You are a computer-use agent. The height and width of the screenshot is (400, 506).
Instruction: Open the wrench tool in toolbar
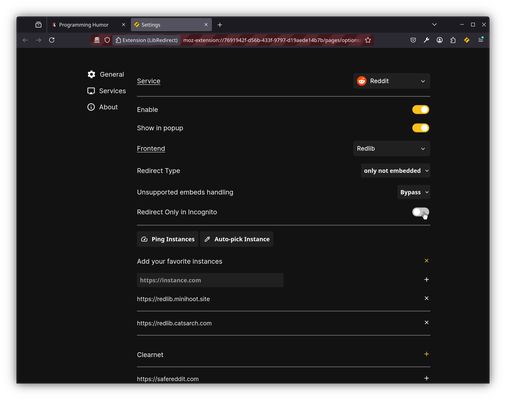pos(426,40)
